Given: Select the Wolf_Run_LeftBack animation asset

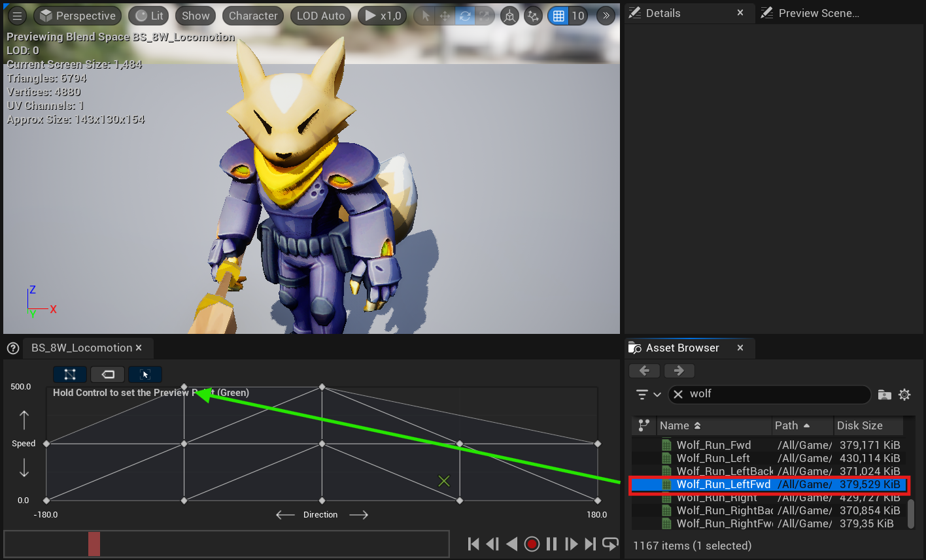Looking at the screenshot, I should [x=770, y=471].
